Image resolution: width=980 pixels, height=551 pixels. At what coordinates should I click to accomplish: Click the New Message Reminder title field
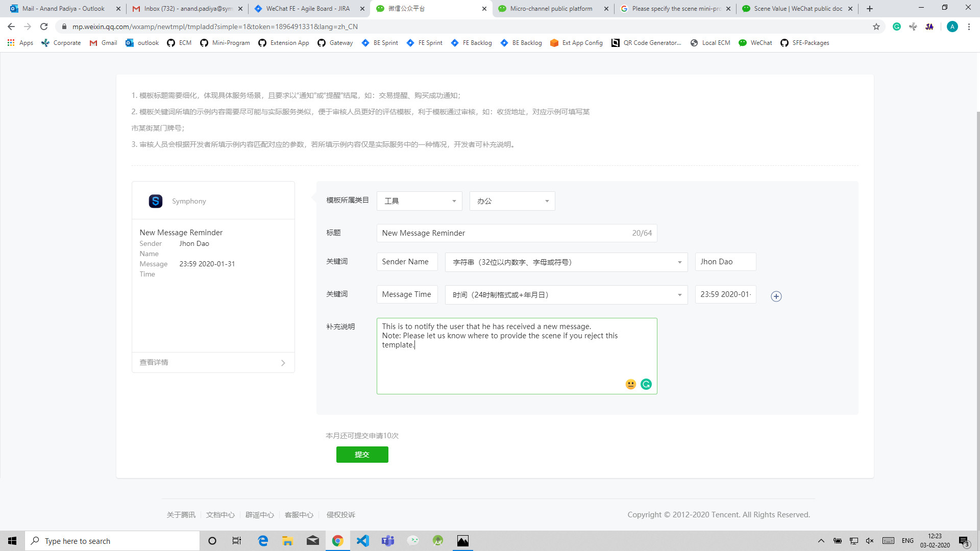point(503,233)
